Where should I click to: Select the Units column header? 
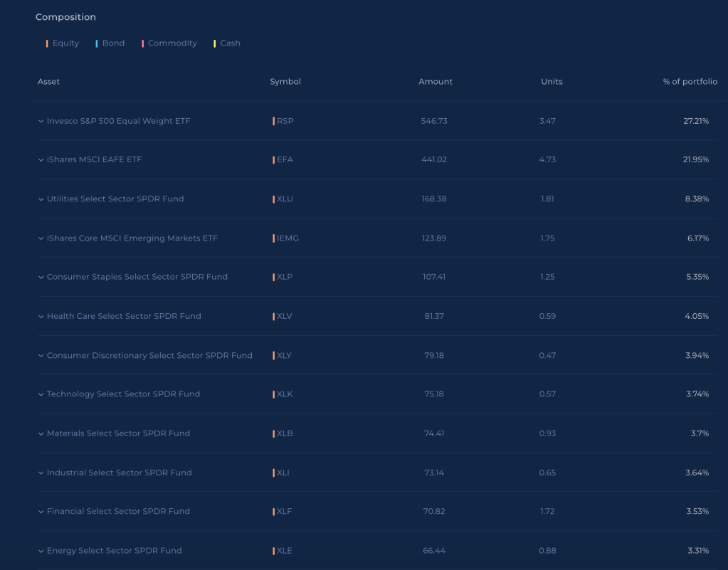(552, 82)
